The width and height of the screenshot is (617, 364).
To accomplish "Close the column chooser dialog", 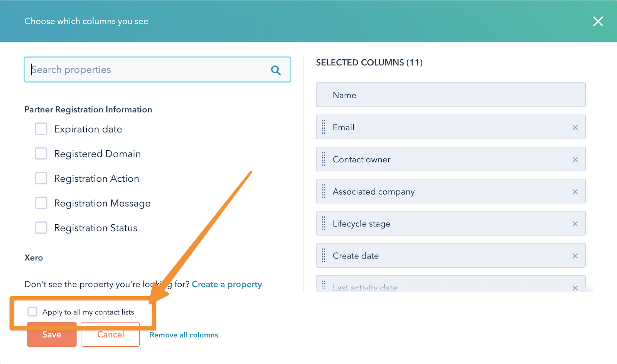I will 598,21.
